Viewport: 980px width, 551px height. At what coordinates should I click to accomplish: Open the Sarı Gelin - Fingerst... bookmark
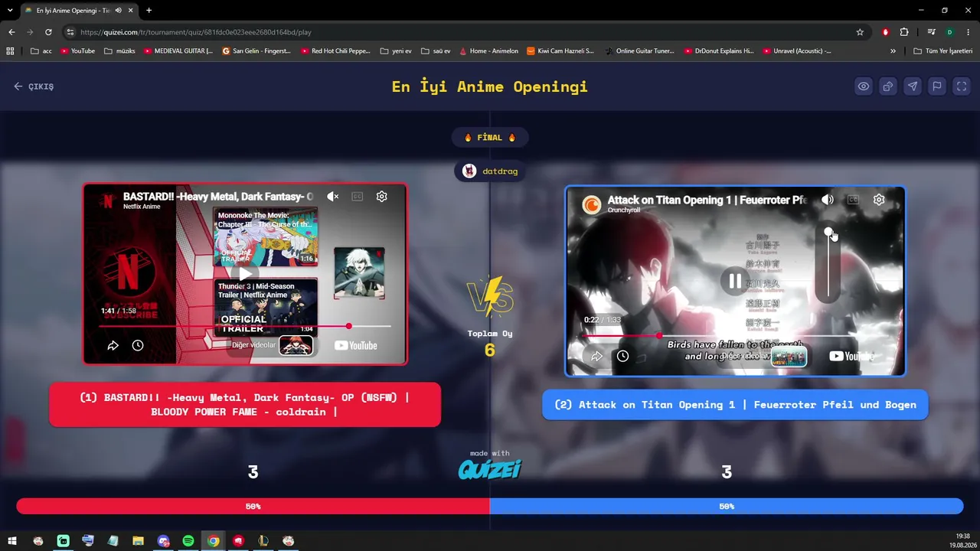click(256, 51)
